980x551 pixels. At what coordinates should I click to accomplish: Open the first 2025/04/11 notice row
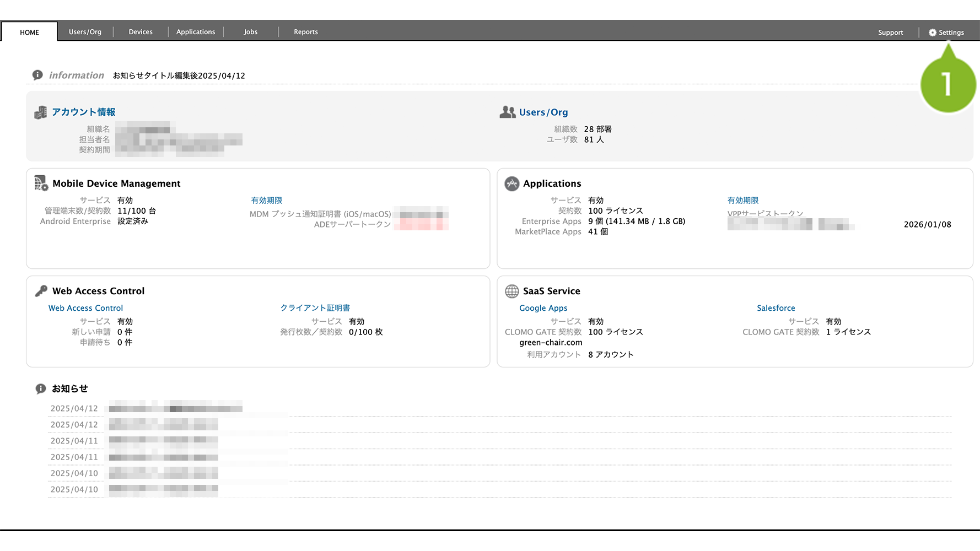tap(500, 441)
